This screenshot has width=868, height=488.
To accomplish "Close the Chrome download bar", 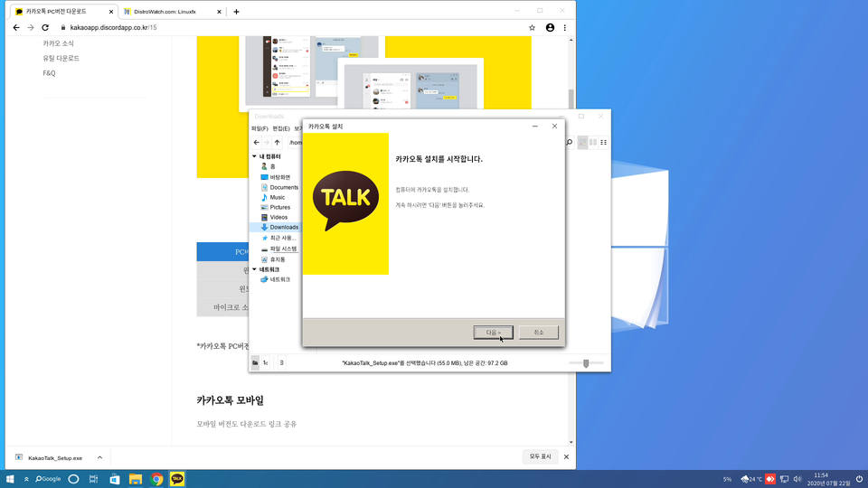I will click(566, 457).
